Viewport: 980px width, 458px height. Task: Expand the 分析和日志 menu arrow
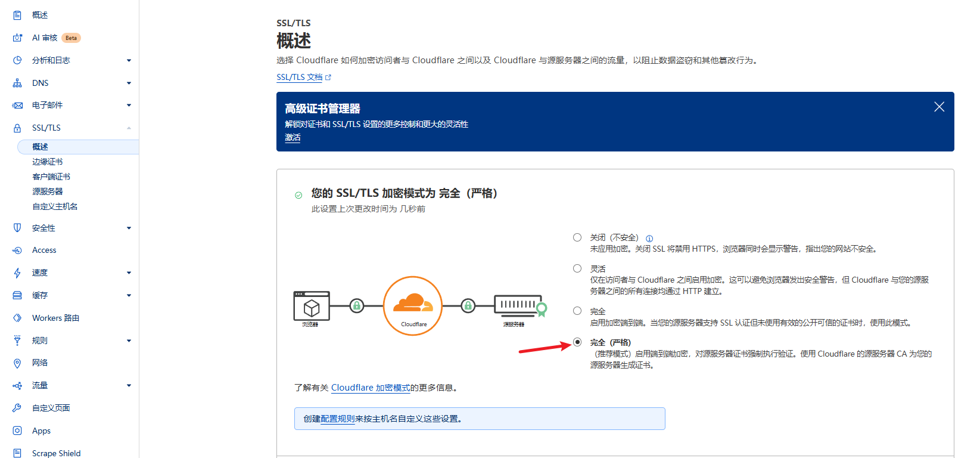point(129,60)
